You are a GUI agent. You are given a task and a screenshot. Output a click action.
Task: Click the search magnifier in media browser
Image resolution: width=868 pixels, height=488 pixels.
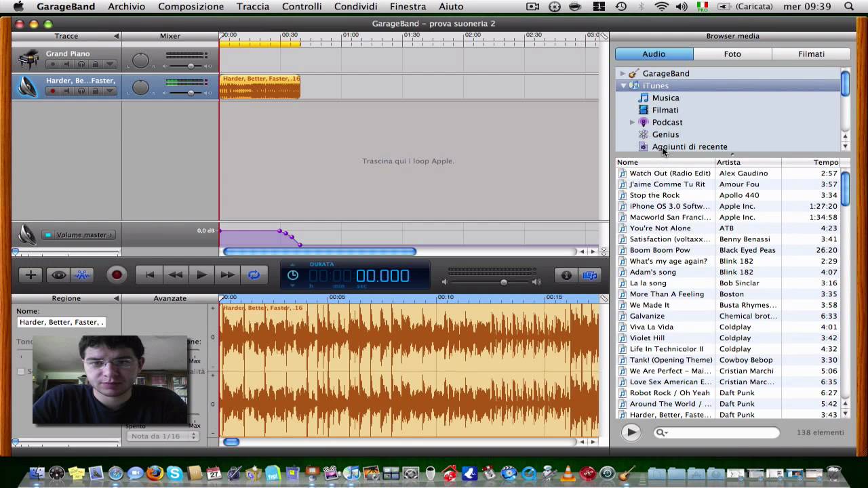pyautogui.click(x=661, y=432)
